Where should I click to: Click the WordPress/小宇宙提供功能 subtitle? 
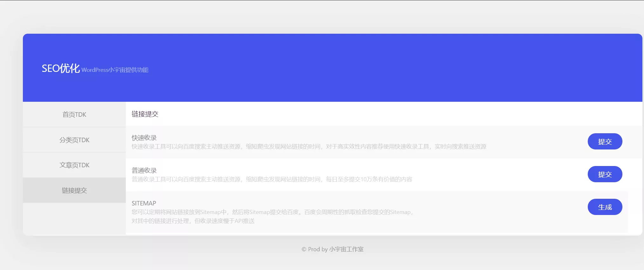tap(115, 70)
